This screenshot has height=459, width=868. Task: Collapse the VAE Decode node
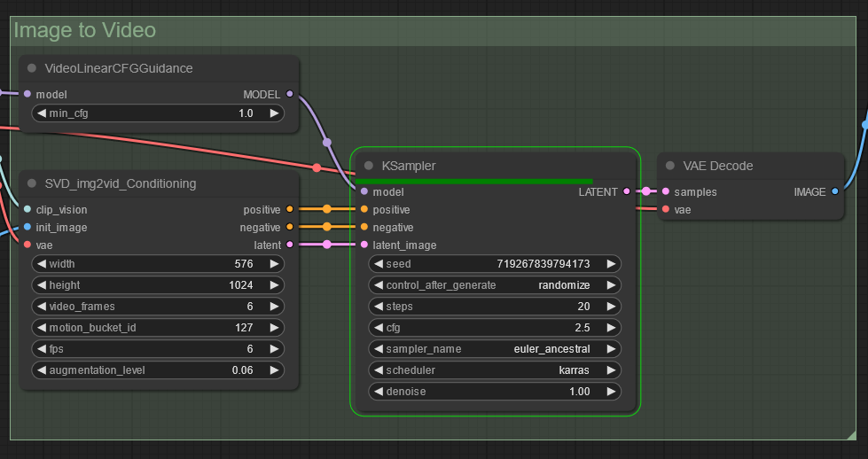tap(670, 166)
